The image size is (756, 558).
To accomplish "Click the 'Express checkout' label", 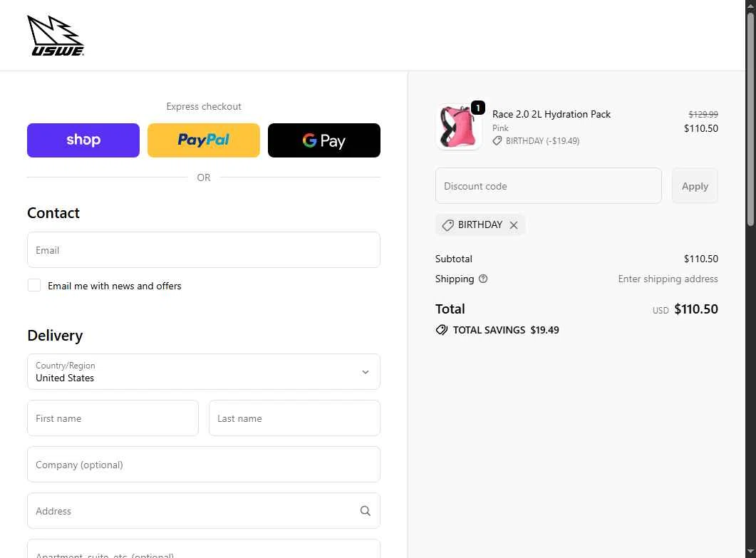I will 204,107.
